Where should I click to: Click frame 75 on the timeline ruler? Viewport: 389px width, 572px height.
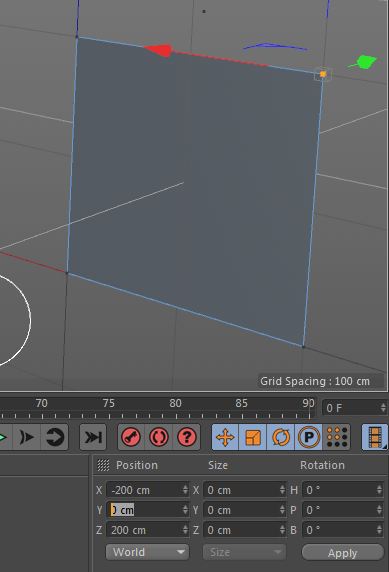point(109,403)
